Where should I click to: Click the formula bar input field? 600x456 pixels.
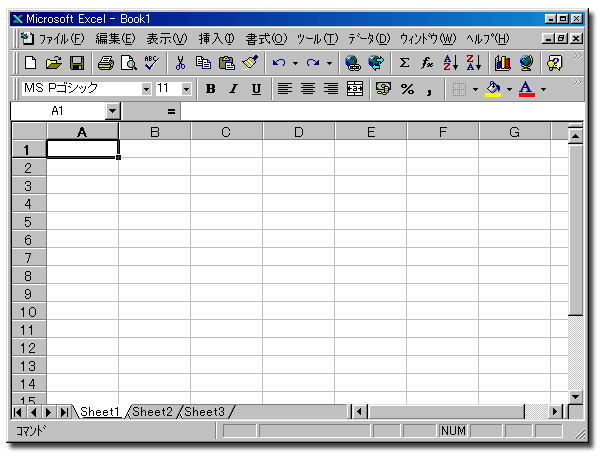click(x=382, y=111)
